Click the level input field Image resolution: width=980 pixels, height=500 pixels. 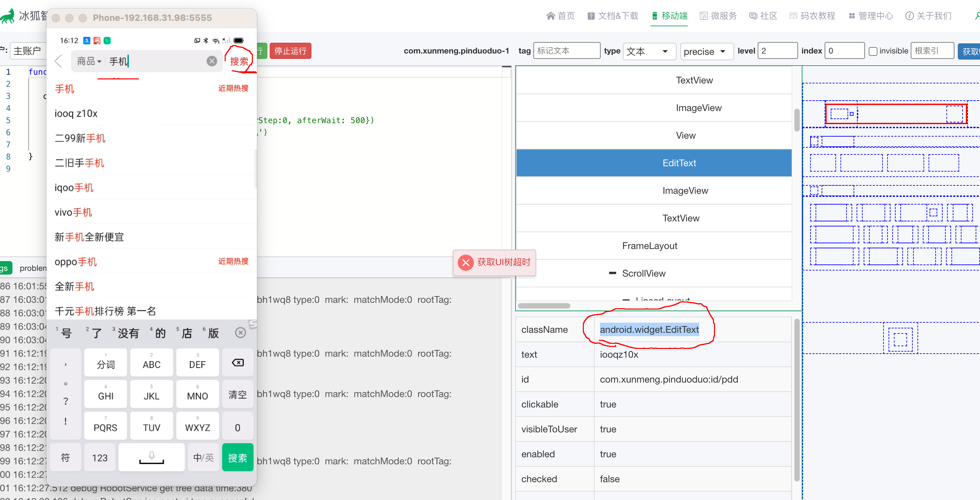777,50
